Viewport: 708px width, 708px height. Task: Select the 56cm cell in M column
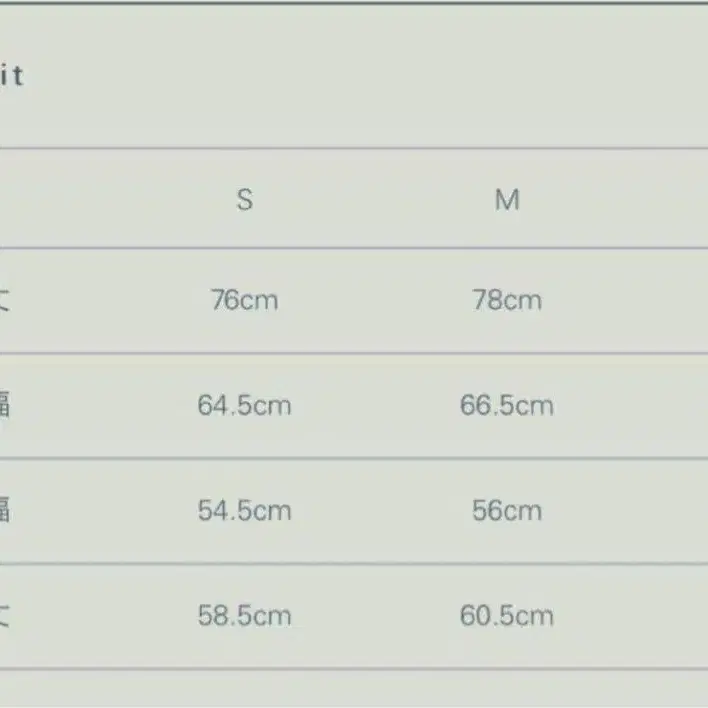click(507, 510)
